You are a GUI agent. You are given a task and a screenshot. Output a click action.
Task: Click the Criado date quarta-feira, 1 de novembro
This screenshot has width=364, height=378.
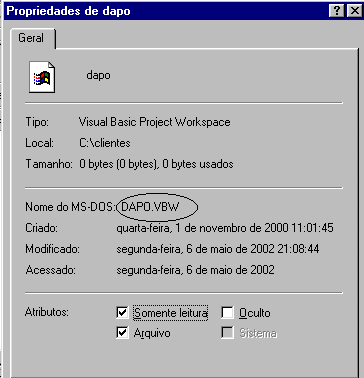point(225,228)
